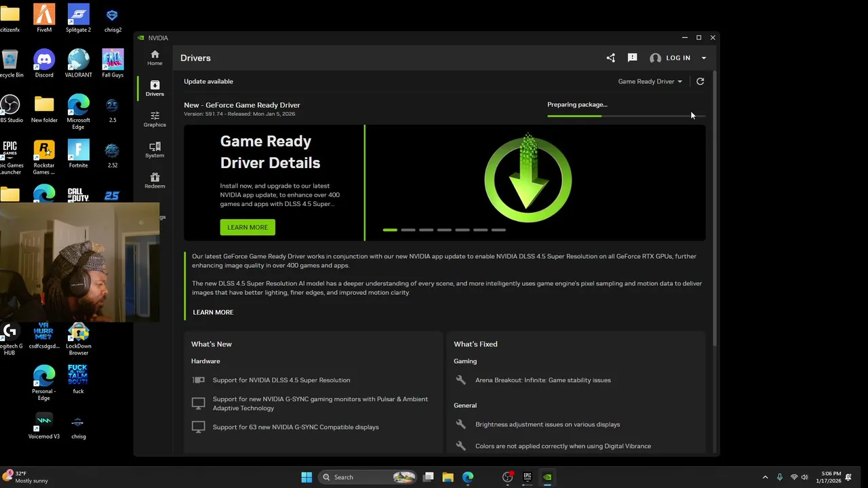The width and height of the screenshot is (868, 488).
Task: Click 'Support for NVIDIA DLSS 4.5 Super Resolution' text
Action: tap(281, 380)
